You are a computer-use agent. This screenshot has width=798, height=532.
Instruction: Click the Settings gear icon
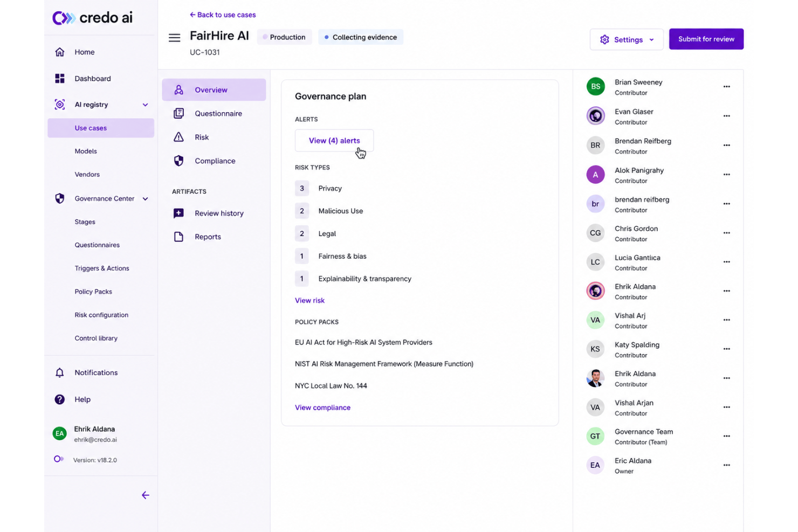(x=604, y=39)
